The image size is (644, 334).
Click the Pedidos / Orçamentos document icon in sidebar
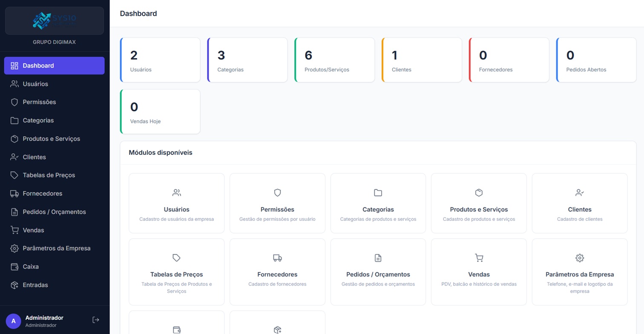click(x=14, y=212)
